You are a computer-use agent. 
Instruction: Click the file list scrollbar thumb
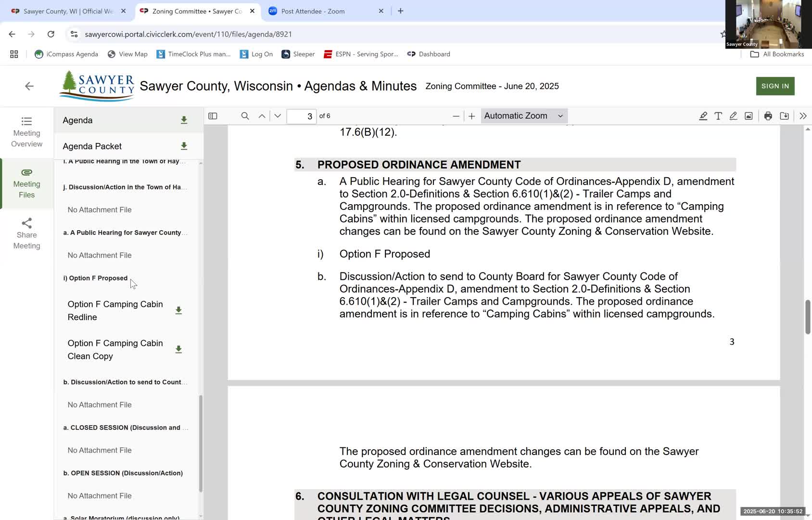pos(201,443)
